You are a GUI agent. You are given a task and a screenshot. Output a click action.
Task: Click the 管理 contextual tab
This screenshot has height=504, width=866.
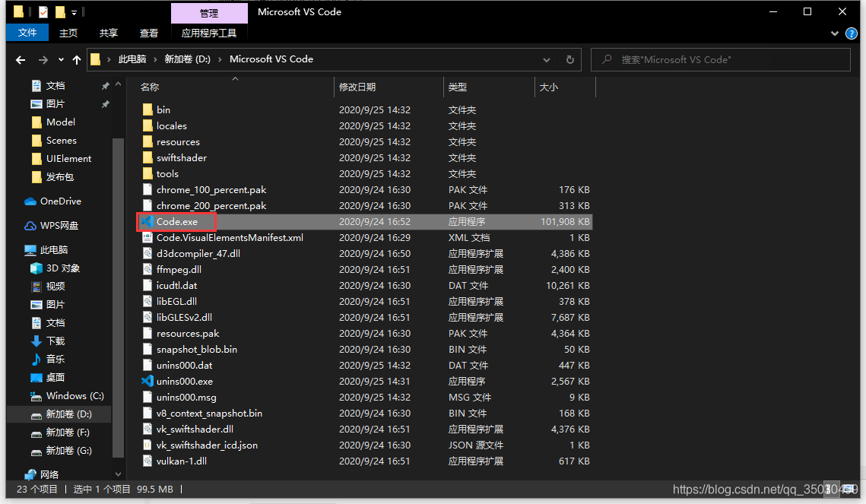209,13
